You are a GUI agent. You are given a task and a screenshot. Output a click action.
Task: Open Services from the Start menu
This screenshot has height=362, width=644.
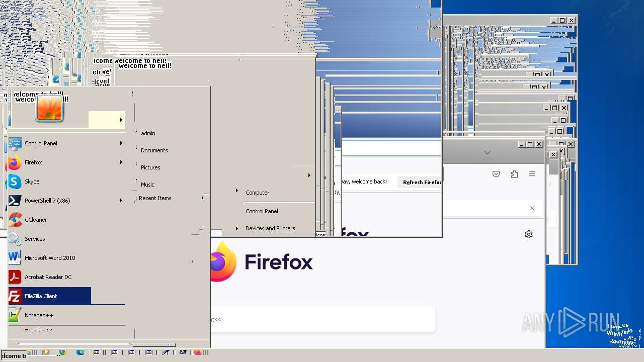click(x=66, y=239)
